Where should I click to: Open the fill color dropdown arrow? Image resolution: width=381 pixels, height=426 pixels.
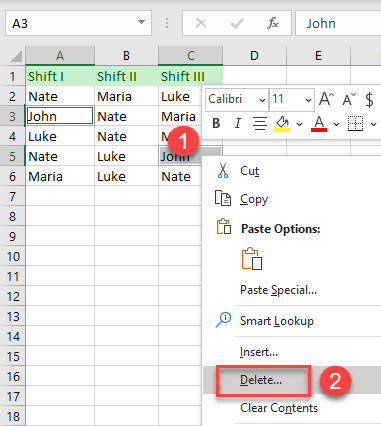[x=299, y=124]
